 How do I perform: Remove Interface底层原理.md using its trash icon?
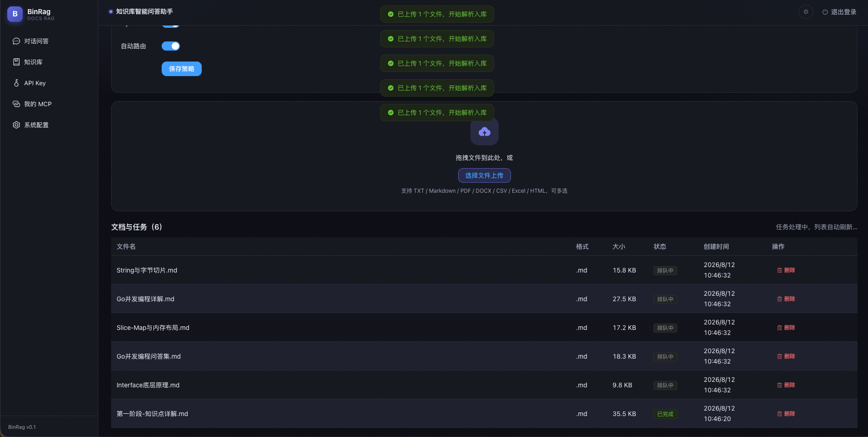click(x=780, y=385)
